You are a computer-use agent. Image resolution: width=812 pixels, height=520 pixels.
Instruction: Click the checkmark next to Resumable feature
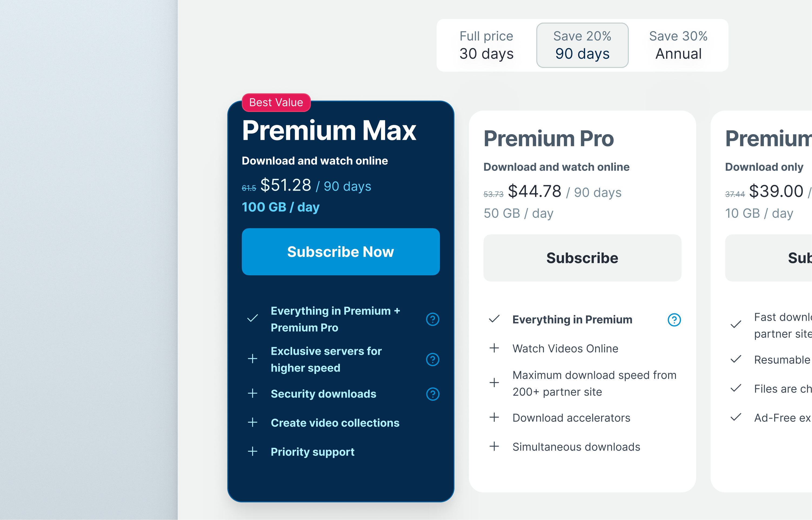click(x=736, y=359)
